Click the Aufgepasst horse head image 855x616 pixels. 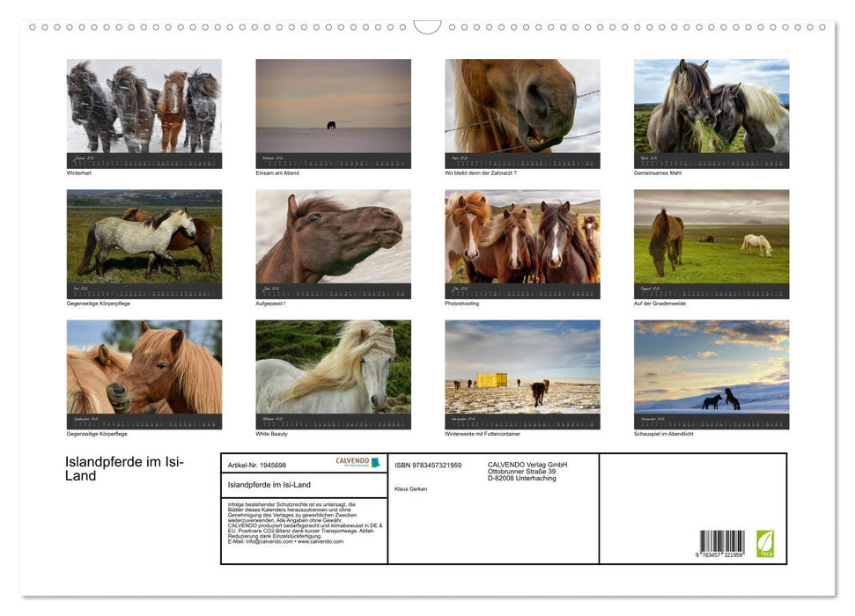(x=333, y=237)
